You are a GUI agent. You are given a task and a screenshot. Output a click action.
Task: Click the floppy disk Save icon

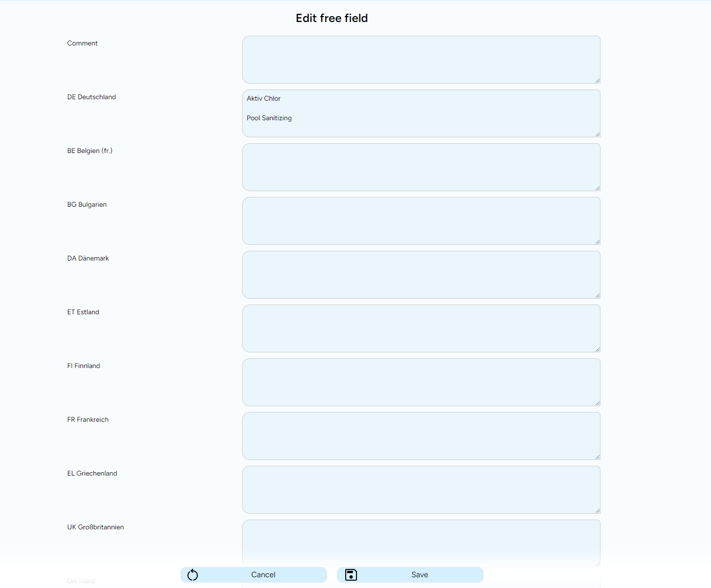(x=351, y=575)
